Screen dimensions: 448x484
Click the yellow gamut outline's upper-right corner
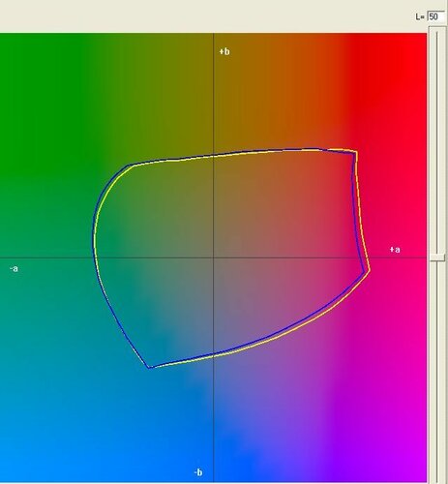click(x=356, y=151)
